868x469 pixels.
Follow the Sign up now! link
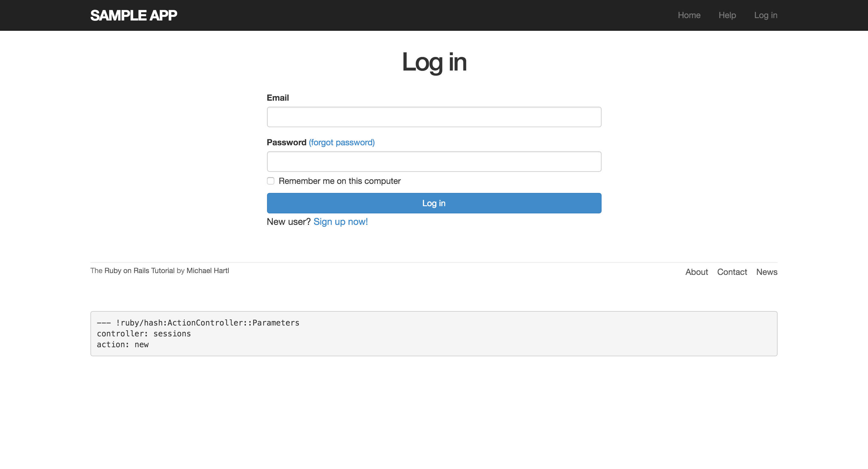tap(340, 222)
